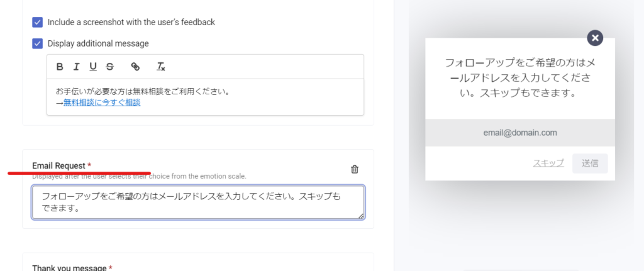This screenshot has height=271, width=644.
Task: Open the 無料相談に今すぐ相談 link
Action: [x=102, y=102]
